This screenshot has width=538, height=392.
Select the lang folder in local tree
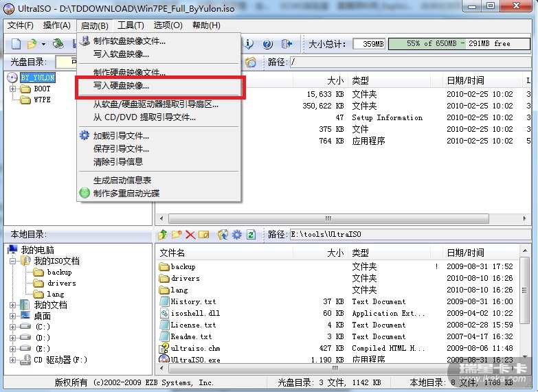point(55,294)
